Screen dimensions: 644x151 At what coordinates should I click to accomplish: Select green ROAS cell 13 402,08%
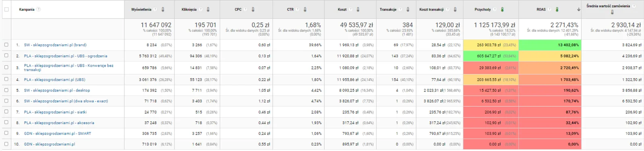(x=549, y=45)
